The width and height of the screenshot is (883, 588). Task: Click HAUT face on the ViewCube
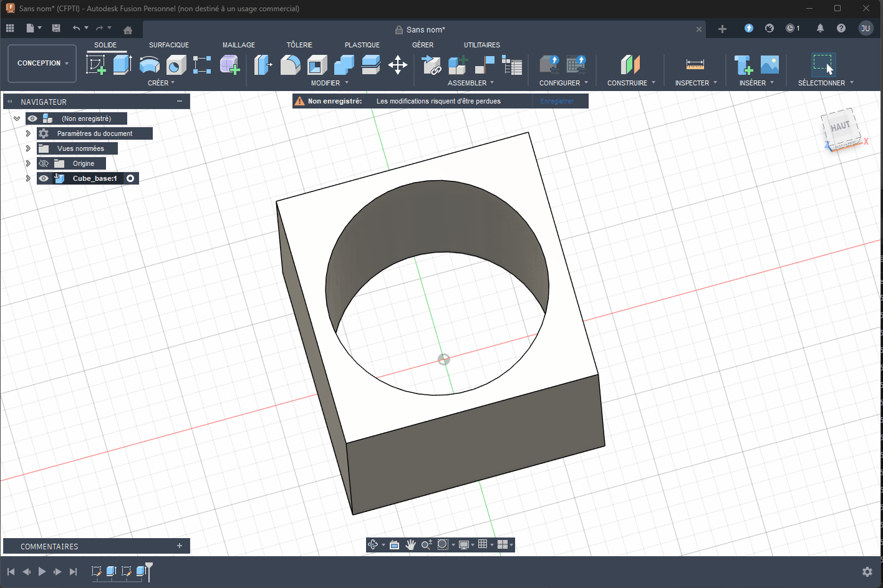point(841,125)
